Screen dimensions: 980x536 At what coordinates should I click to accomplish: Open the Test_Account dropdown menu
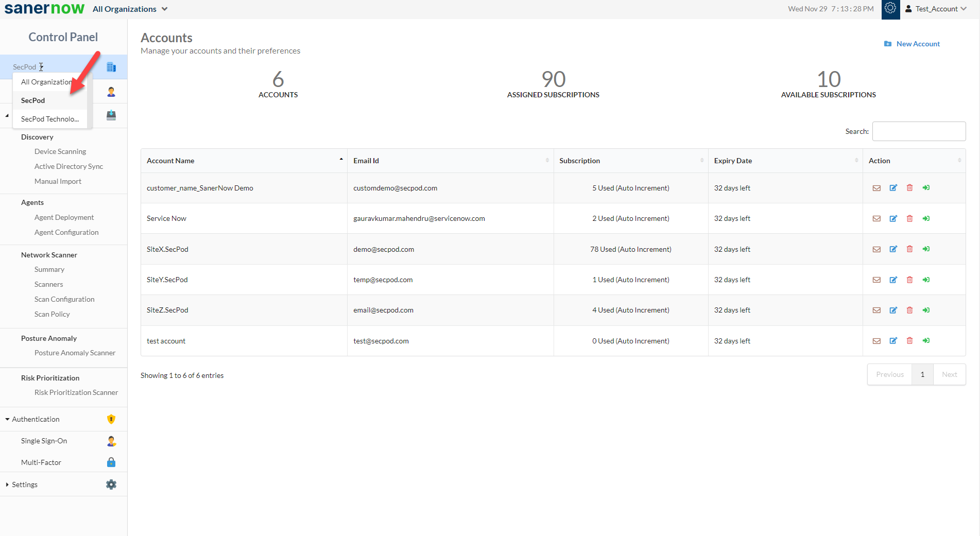pos(936,9)
